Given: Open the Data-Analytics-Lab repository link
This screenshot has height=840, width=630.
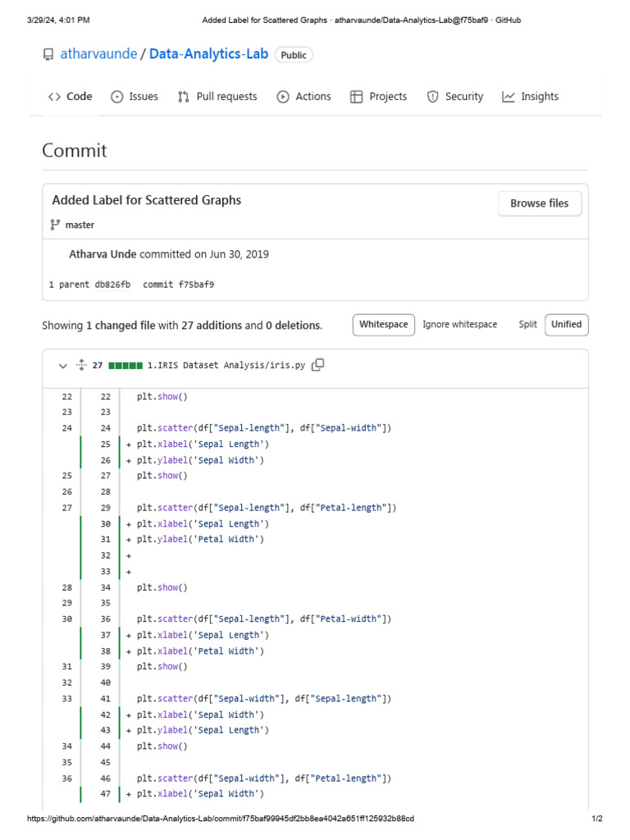Looking at the screenshot, I should point(208,54).
